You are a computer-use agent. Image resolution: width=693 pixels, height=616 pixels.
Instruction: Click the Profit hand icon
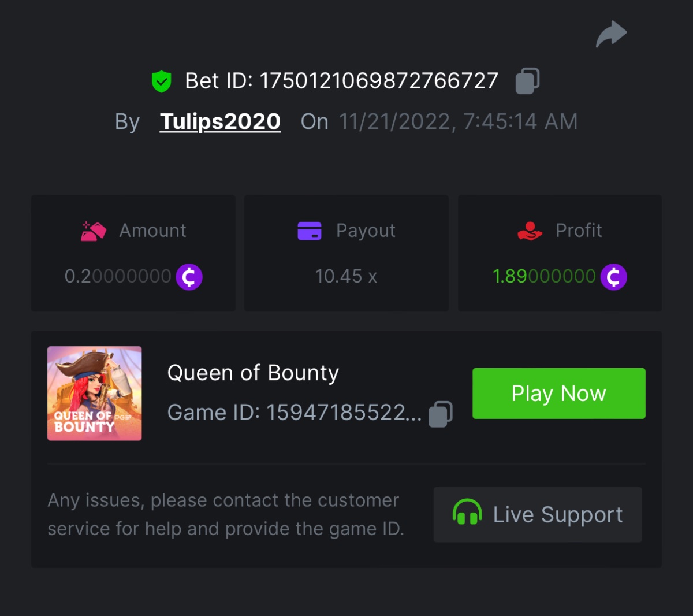(530, 231)
